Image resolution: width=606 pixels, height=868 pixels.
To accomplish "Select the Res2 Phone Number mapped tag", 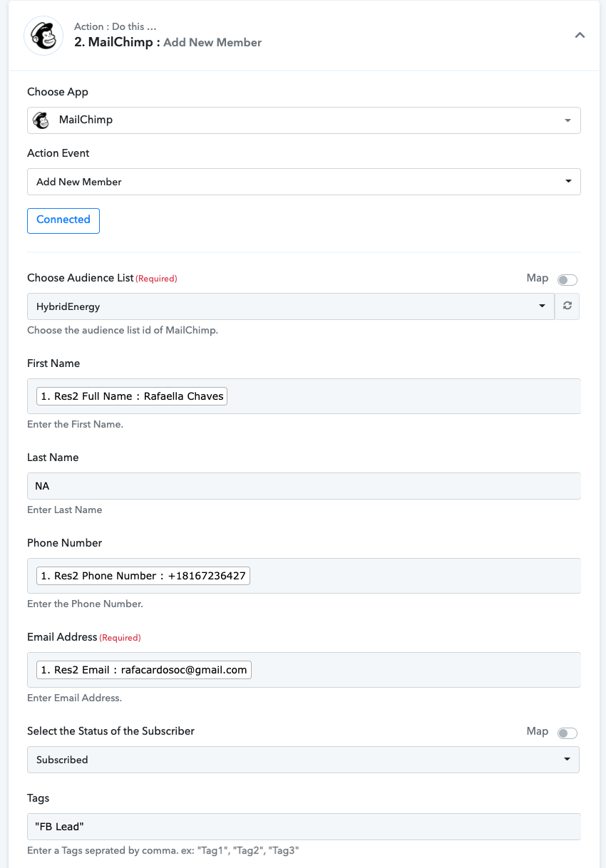I will pyautogui.click(x=143, y=576).
